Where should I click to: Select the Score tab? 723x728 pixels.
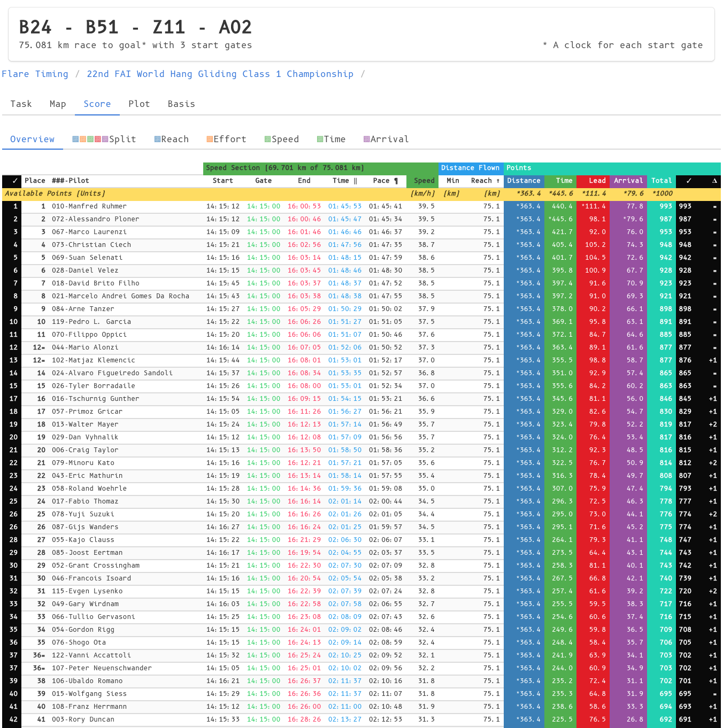pyautogui.click(x=97, y=104)
